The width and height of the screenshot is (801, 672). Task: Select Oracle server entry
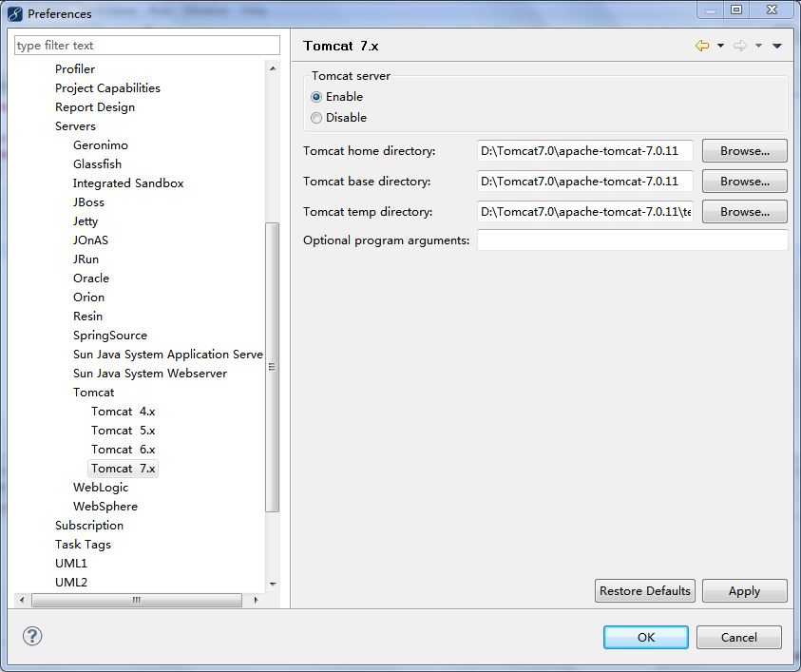(x=91, y=278)
